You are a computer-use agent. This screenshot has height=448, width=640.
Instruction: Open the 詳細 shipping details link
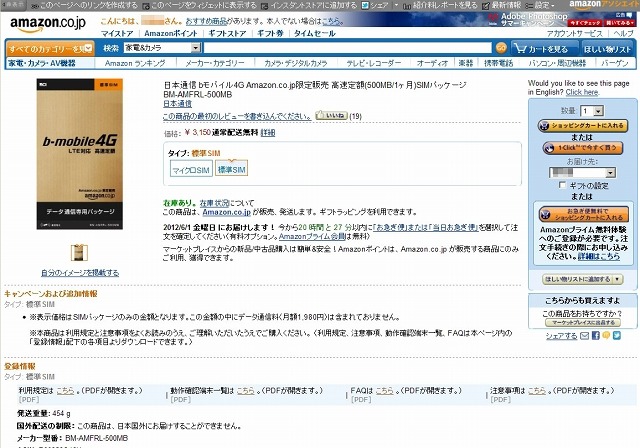click(268, 133)
